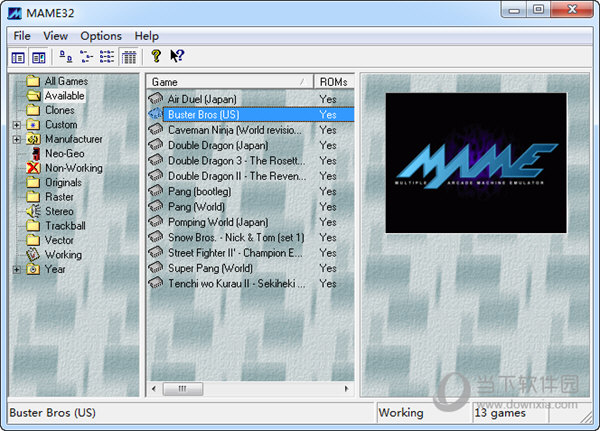Expand the Year folder tree node
The image size is (600, 431).
point(16,270)
